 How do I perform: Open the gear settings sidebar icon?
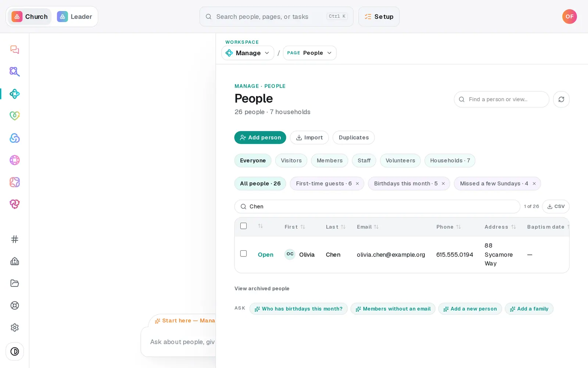15,328
